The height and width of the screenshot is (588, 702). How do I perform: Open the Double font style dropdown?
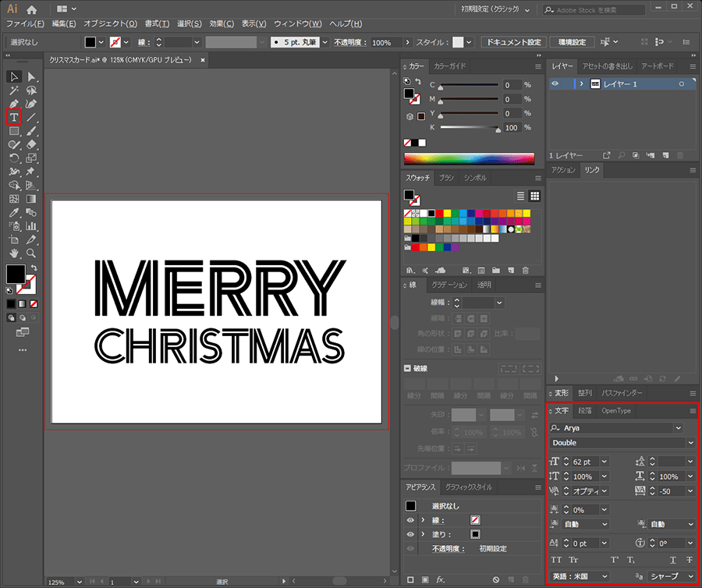(690, 443)
